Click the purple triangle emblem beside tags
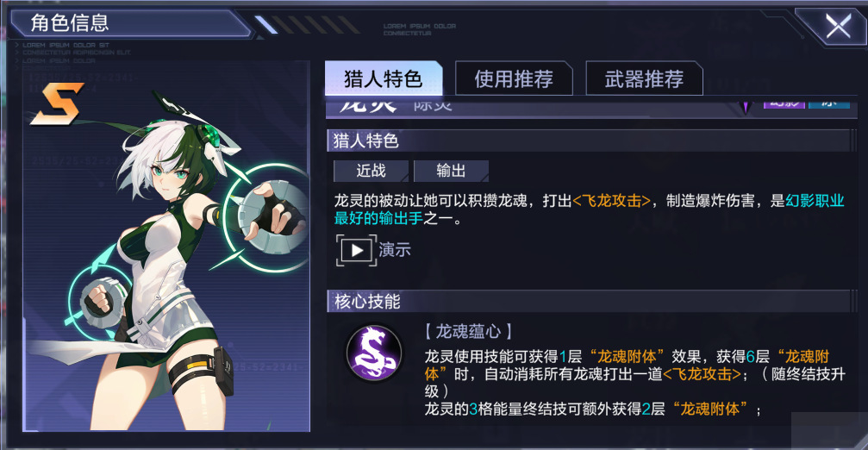Image resolution: width=868 pixels, height=450 pixels. [x=746, y=106]
